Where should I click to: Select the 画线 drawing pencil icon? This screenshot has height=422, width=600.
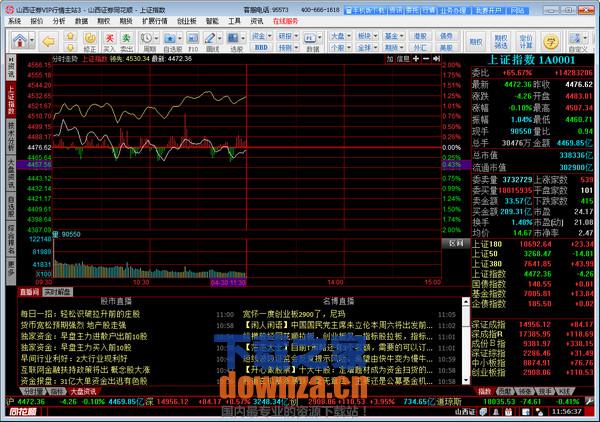pyautogui.click(x=210, y=38)
